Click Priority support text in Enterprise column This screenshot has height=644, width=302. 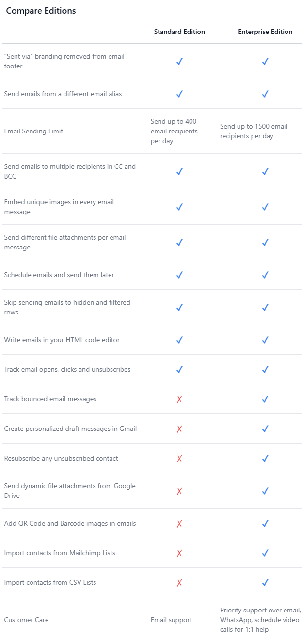261,620
